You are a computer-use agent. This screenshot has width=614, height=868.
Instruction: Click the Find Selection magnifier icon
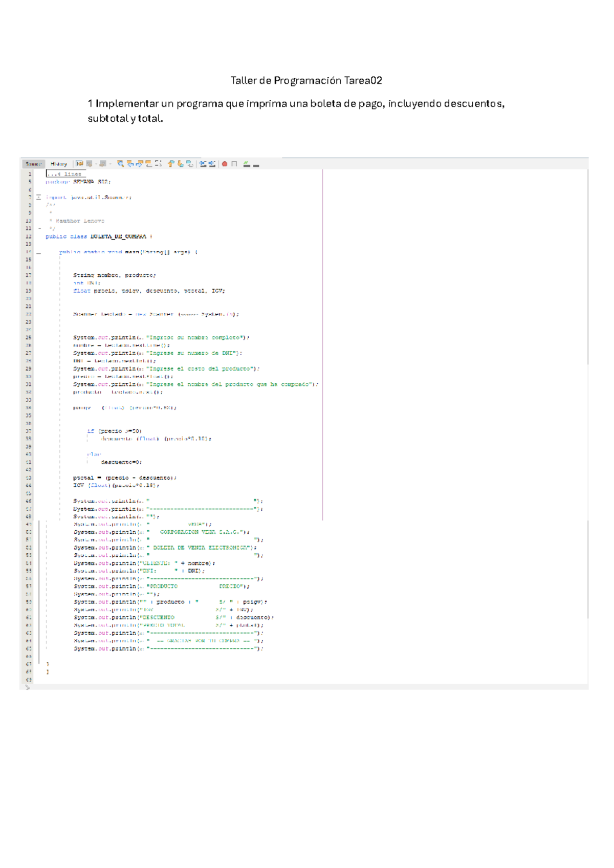coord(120,164)
